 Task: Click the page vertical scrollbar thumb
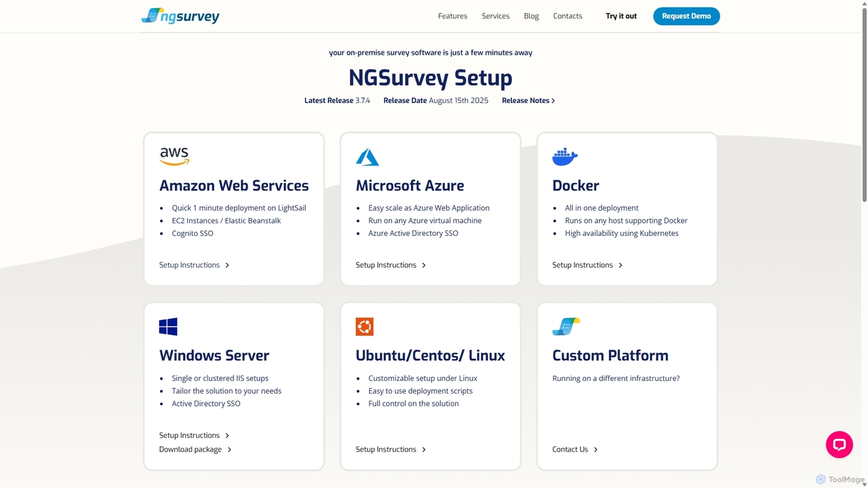pos(864,105)
